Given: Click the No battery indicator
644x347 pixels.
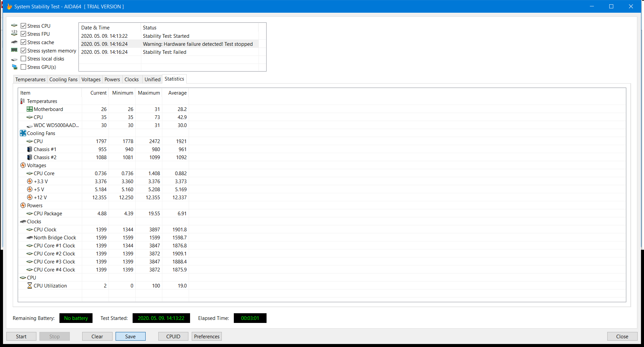Looking at the screenshot, I should [x=76, y=318].
